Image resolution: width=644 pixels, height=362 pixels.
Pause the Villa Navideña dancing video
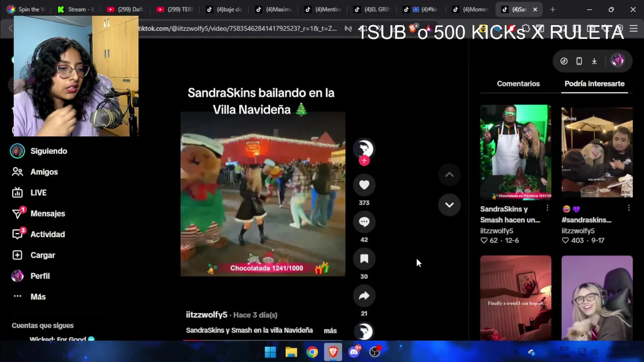pos(263,194)
